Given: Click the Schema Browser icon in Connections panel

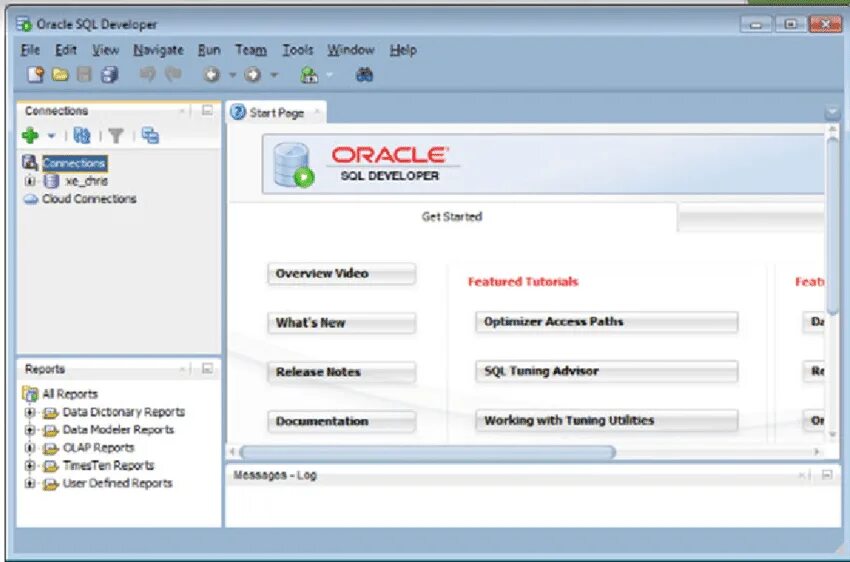Looking at the screenshot, I should pyautogui.click(x=150, y=135).
